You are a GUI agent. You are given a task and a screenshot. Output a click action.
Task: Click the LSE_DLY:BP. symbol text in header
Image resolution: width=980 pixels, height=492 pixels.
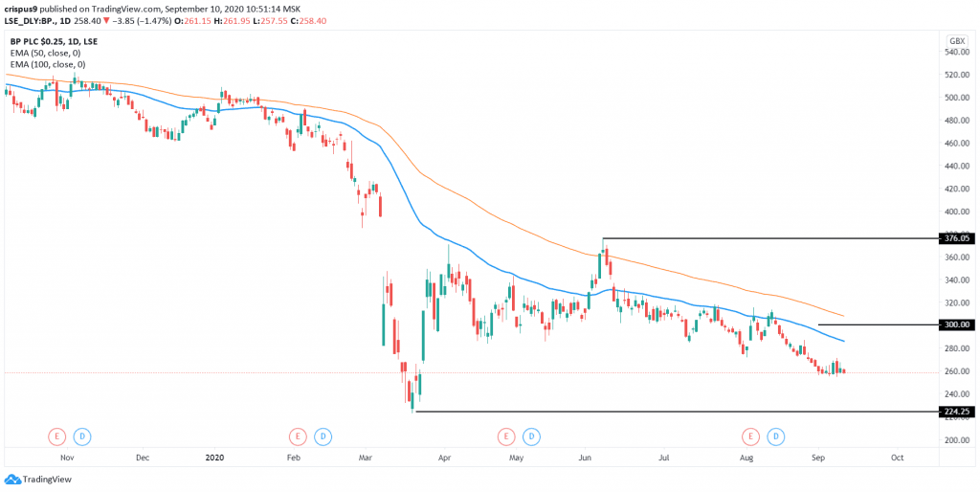[x=32, y=21]
